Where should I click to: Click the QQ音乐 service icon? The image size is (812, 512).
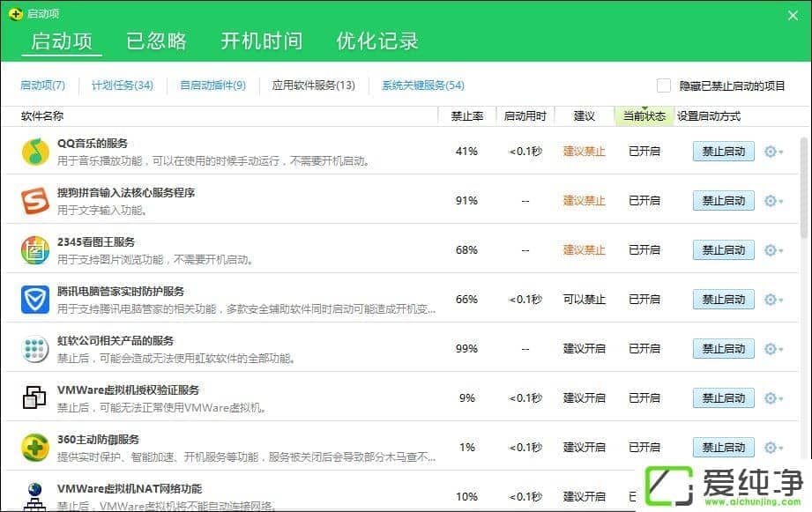[35, 152]
